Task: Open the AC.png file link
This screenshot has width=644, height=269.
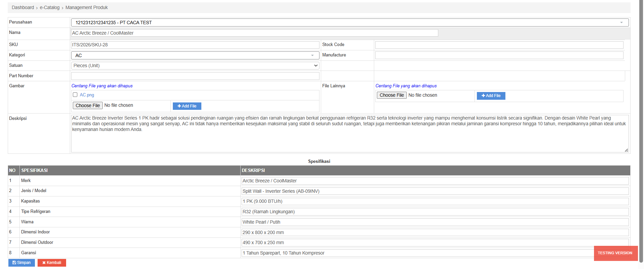Action: [x=87, y=95]
